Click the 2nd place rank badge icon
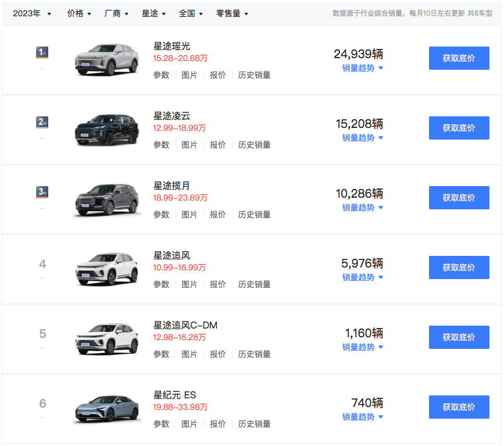Image resolution: width=504 pixels, height=446 pixels. (x=42, y=123)
